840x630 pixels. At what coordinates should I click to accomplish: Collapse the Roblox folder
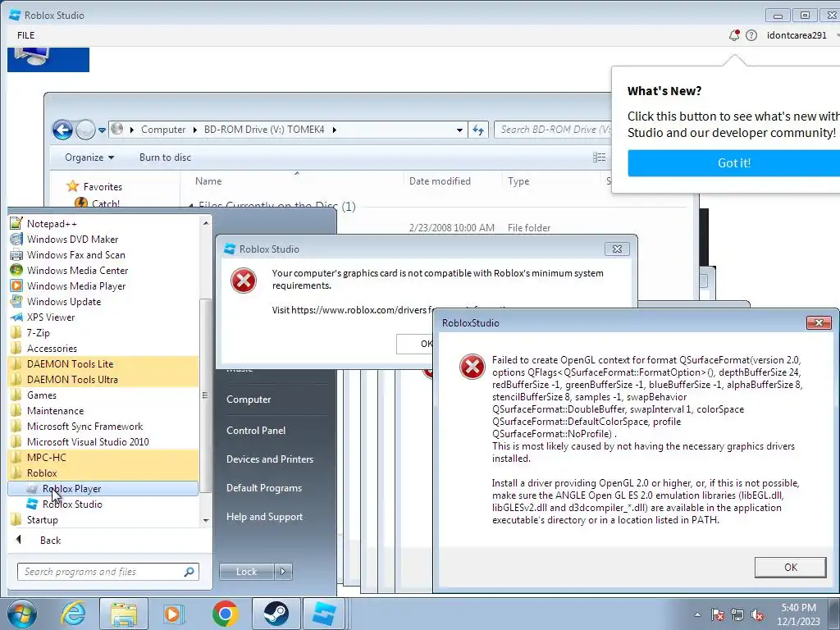[104, 473]
